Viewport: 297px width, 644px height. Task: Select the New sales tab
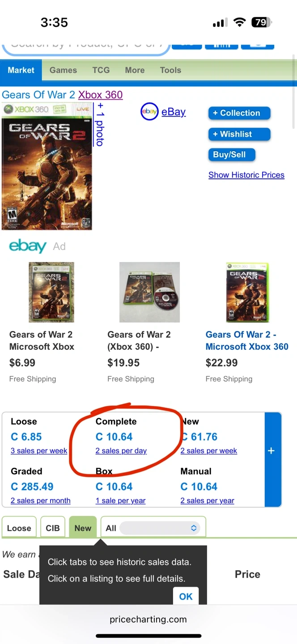tap(83, 528)
